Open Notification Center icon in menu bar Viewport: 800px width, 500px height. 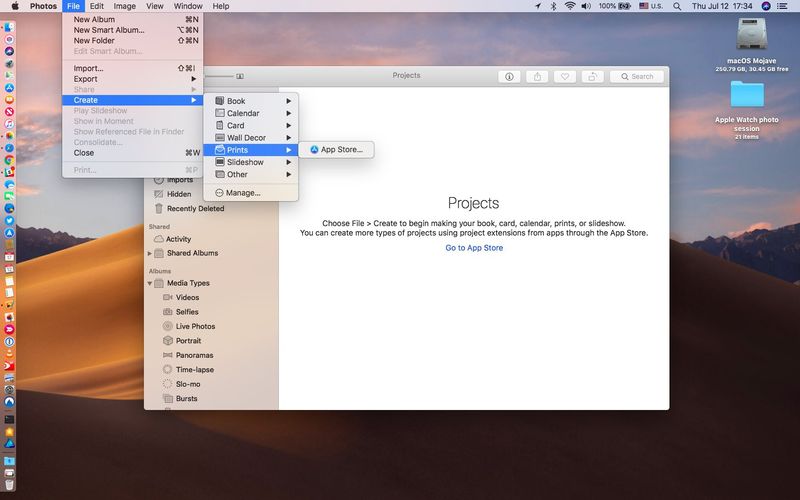[x=782, y=6]
